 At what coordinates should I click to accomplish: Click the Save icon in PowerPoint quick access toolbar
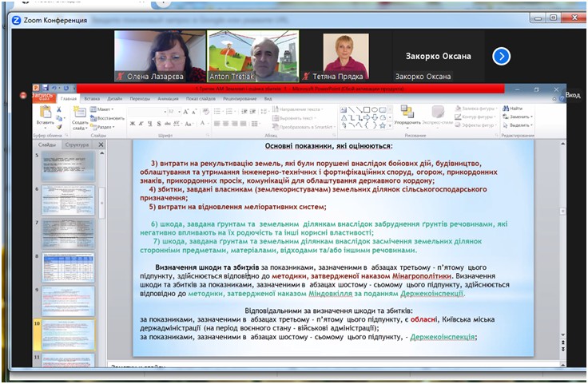click(46, 88)
